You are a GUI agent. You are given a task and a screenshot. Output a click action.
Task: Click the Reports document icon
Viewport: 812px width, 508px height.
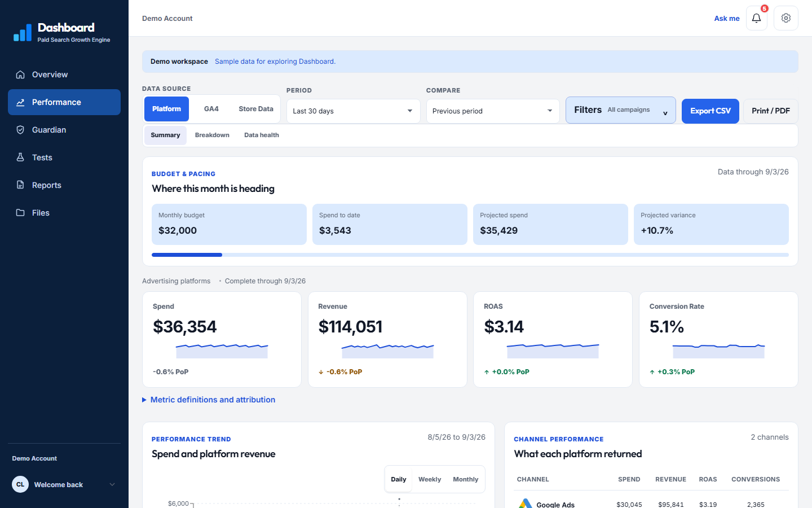coord(20,185)
